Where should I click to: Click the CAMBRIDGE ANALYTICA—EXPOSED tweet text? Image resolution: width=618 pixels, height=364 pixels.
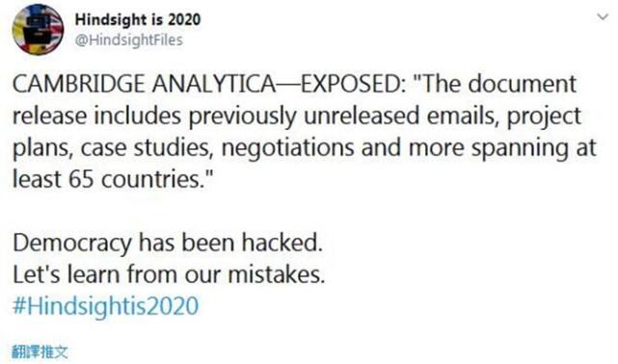pyautogui.click(x=305, y=131)
